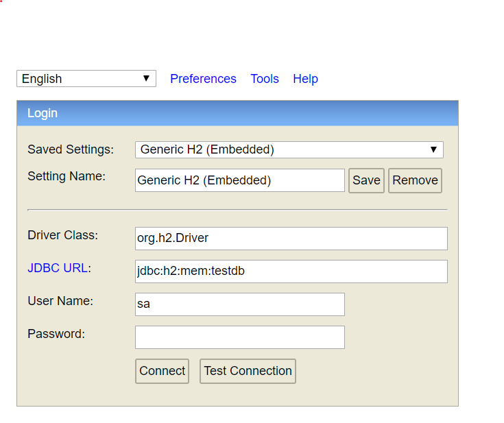Click the jdbc:h2:mem:testdb URL field
This screenshot has width=504, height=423.
tap(291, 271)
